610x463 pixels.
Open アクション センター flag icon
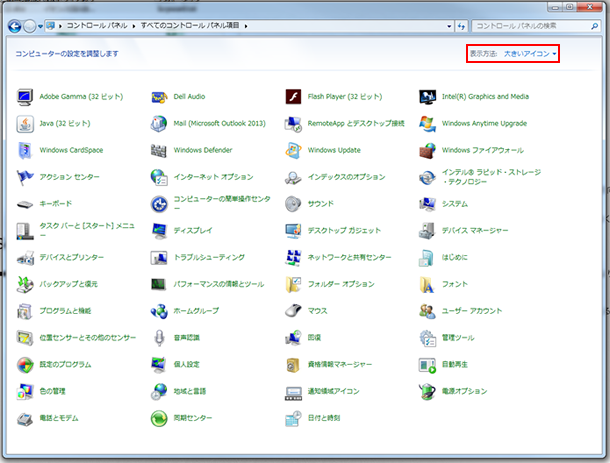[25, 177]
